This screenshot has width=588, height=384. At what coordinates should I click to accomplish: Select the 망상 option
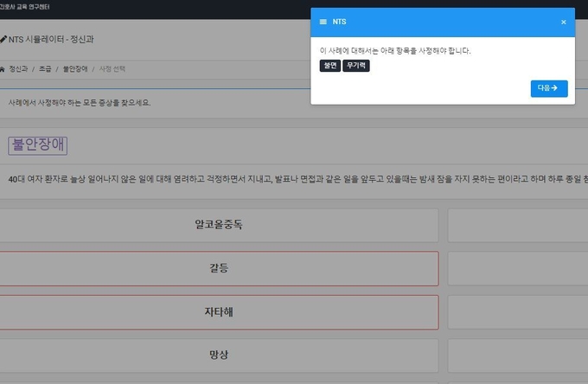(219, 355)
